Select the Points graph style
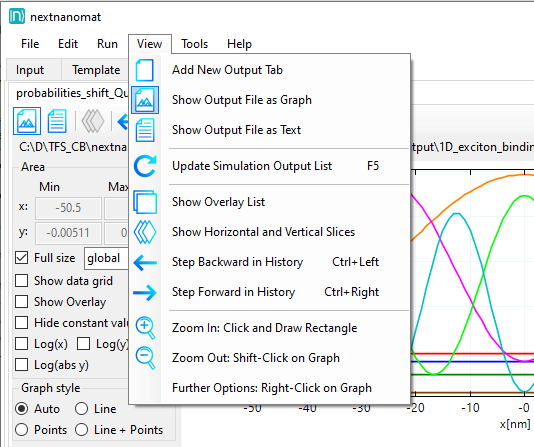The image size is (534, 447). click(21, 430)
